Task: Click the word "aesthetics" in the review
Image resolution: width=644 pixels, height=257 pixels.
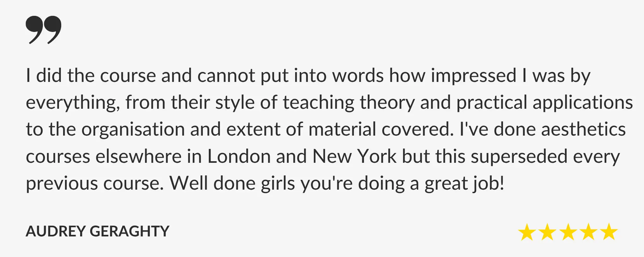Action: coord(583,129)
